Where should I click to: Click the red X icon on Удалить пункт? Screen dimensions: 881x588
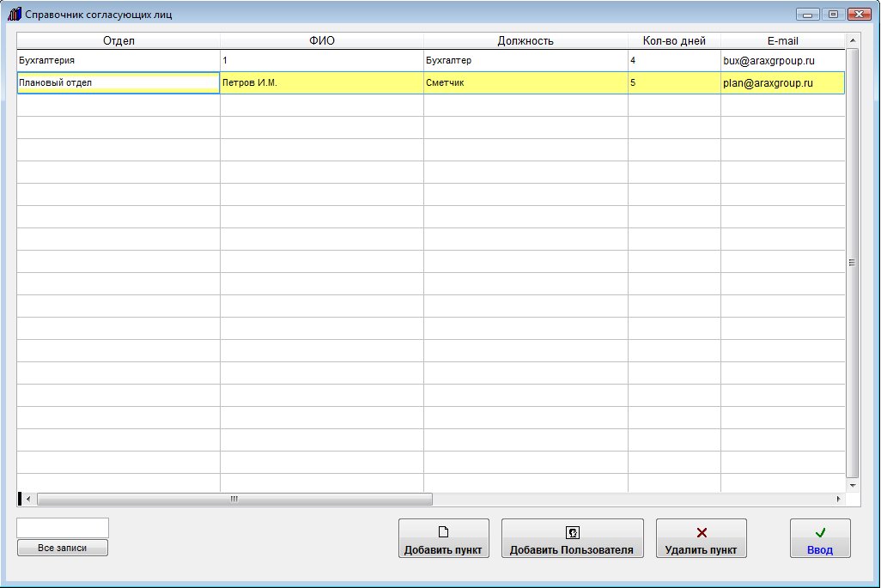[702, 532]
